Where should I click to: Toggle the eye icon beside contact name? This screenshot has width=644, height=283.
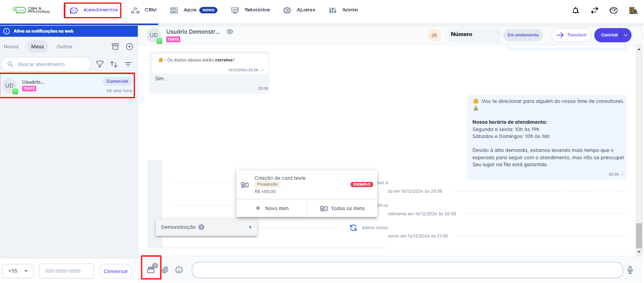(230, 32)
